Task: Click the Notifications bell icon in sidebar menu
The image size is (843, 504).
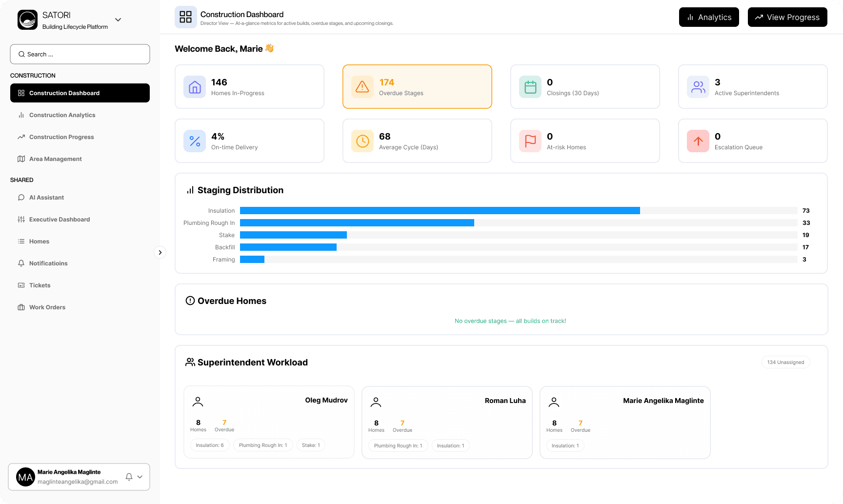Action: (x=21, y=263)
